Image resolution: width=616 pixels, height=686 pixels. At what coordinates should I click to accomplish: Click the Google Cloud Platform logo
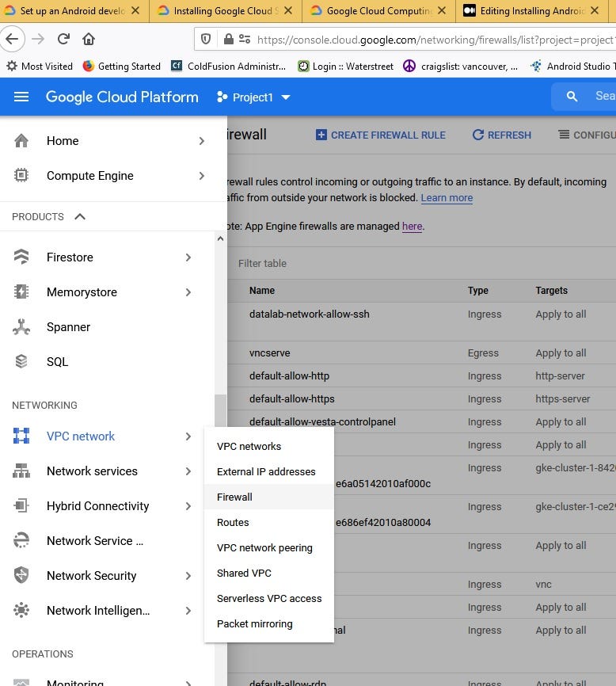(122, 97)
